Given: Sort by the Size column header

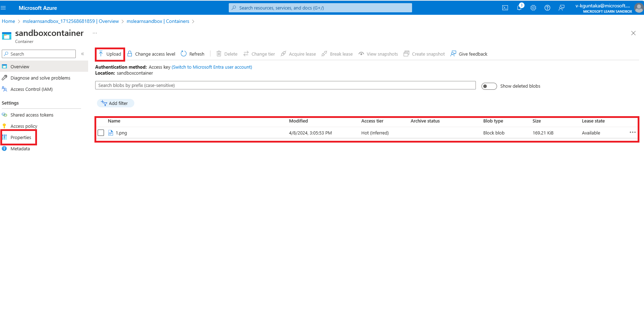Looking at the screenshot, I should click(x=536, y=121).
